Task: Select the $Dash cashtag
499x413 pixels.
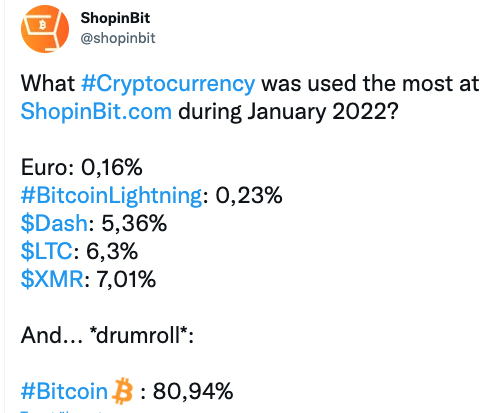Action: pyautogui.click(x=54, y=223)
